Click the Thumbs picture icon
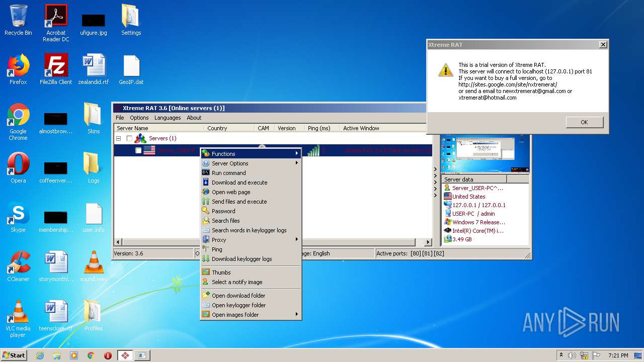The width and height of the screenshot is (644, 362). (205, 273)
